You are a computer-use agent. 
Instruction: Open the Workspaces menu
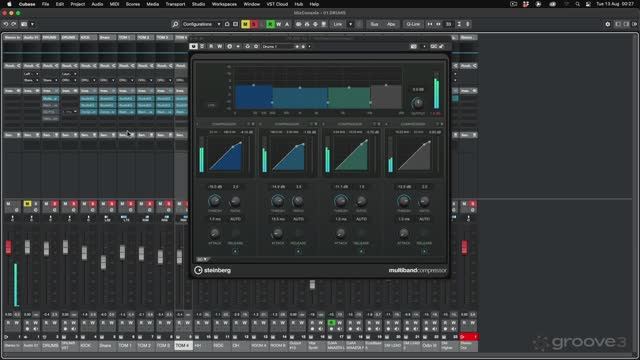tap(224, 4)
